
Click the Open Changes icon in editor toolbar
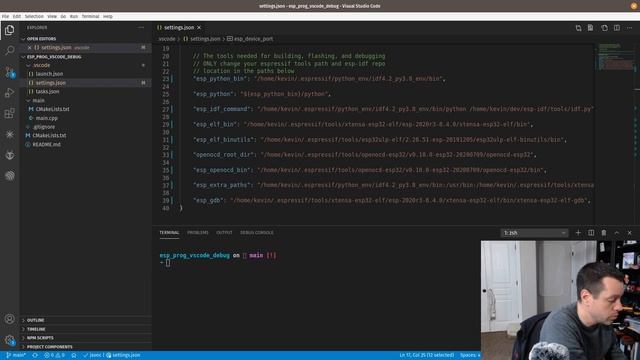pyautogui.click(x=578, y=28)
